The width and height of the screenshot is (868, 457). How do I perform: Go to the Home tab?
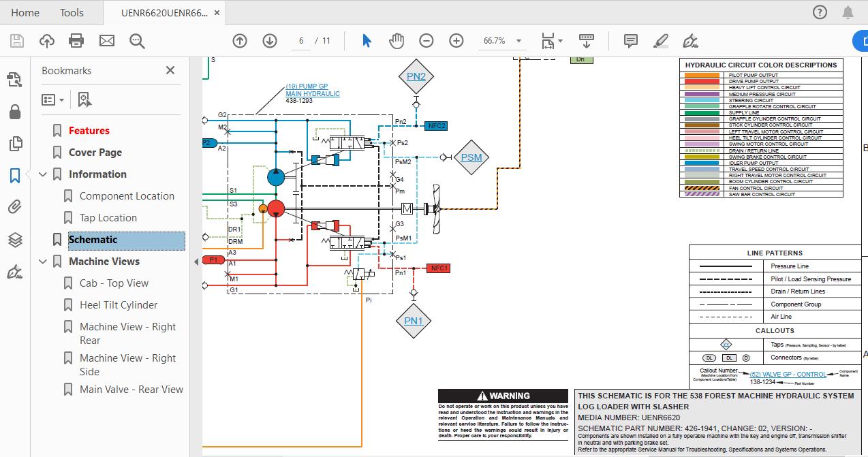25,12
